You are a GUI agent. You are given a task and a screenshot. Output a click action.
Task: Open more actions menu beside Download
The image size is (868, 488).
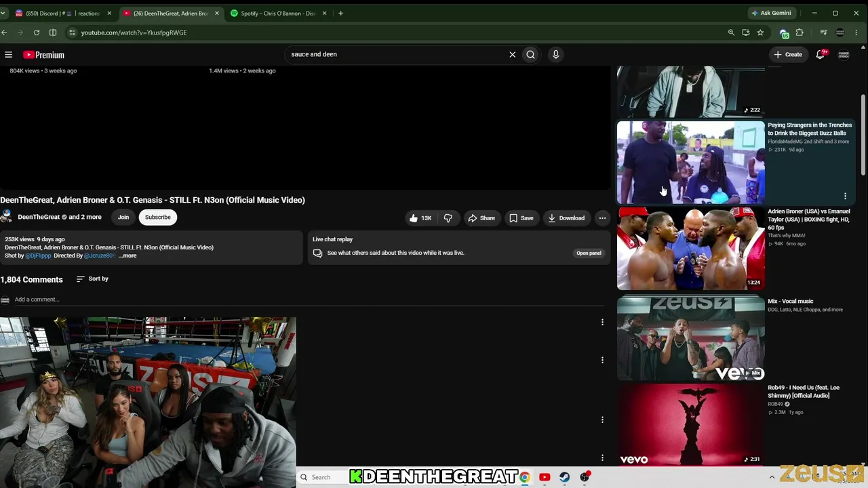point(602,218)
